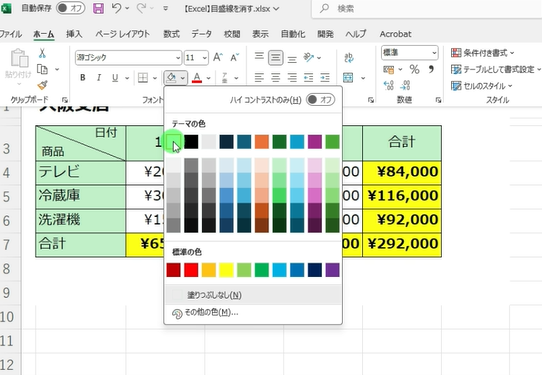The height and width of the screenshot is (375, 542).
Task: Click the percent style icon
Action: coord(414,69)
